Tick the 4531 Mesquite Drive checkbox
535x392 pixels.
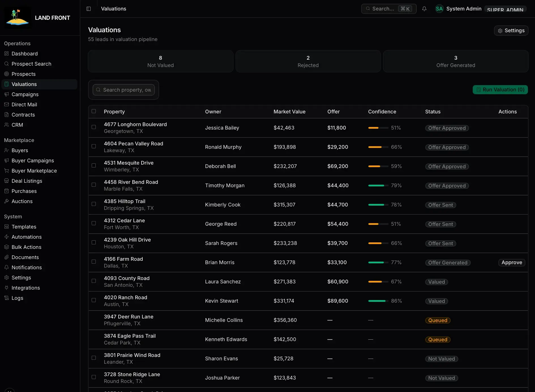point(94,165)
